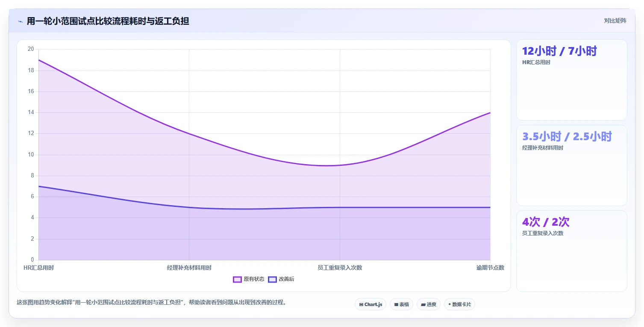Image resolution: width=644 pixels, height=327 pixels.
Task: Click the 原有状态 purple legend swatch
Action: [238, 279]
